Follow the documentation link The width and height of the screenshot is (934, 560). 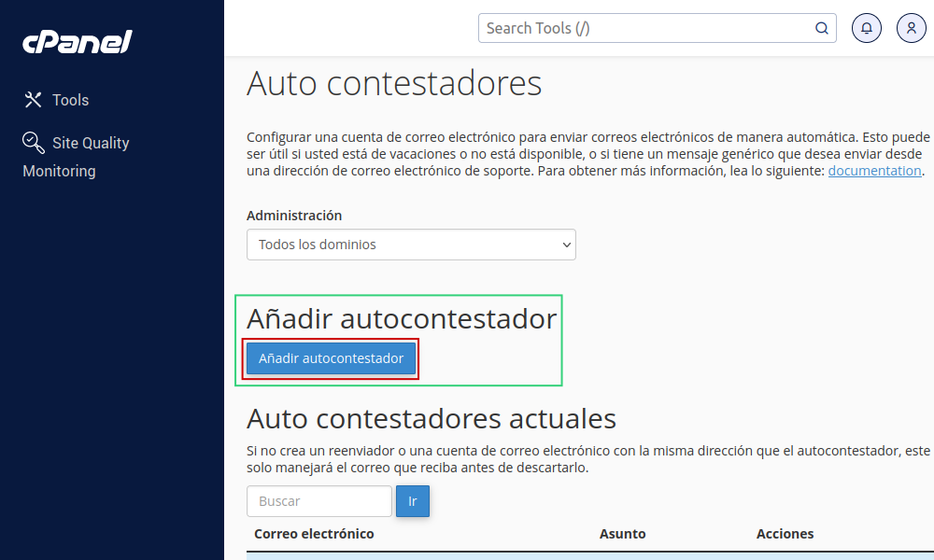pos(875,171)
